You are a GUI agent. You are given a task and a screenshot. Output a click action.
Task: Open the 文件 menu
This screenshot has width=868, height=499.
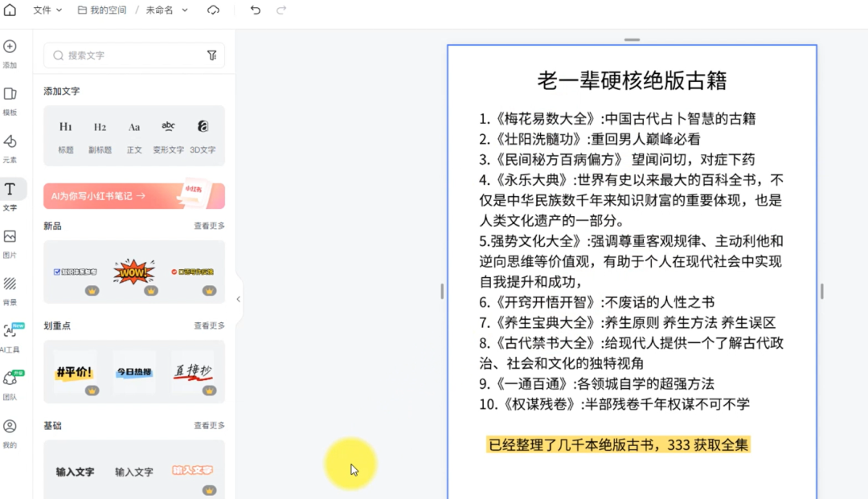[x=47, y=10]
